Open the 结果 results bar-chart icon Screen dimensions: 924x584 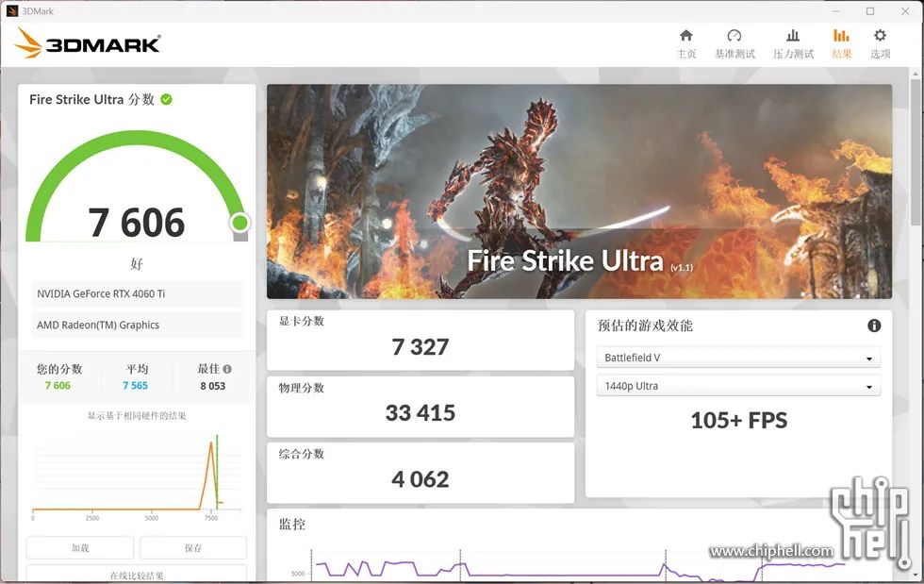(x=841, y=36)
